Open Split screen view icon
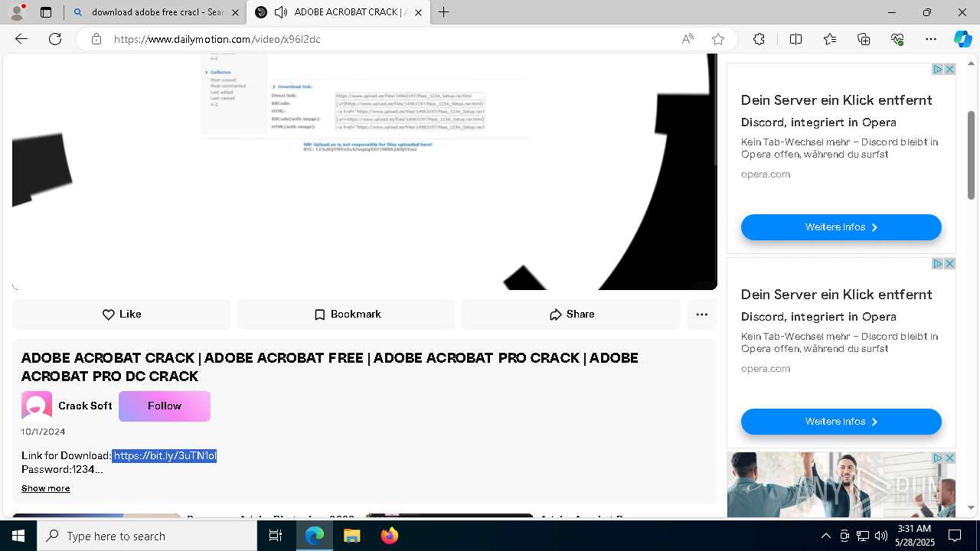 [795, 39]
